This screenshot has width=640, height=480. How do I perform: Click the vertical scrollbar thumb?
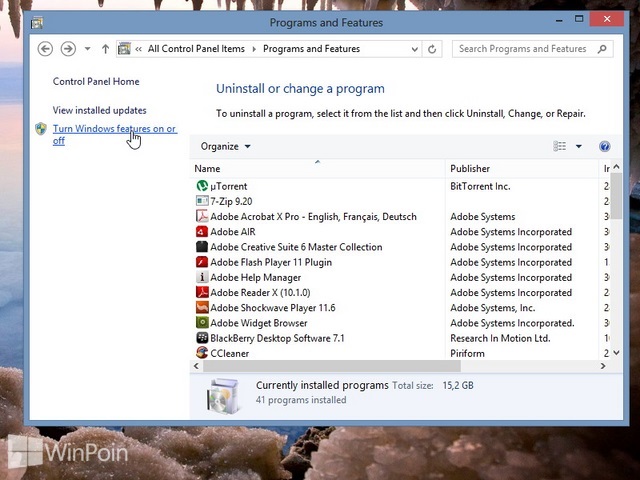pos(616,196)
